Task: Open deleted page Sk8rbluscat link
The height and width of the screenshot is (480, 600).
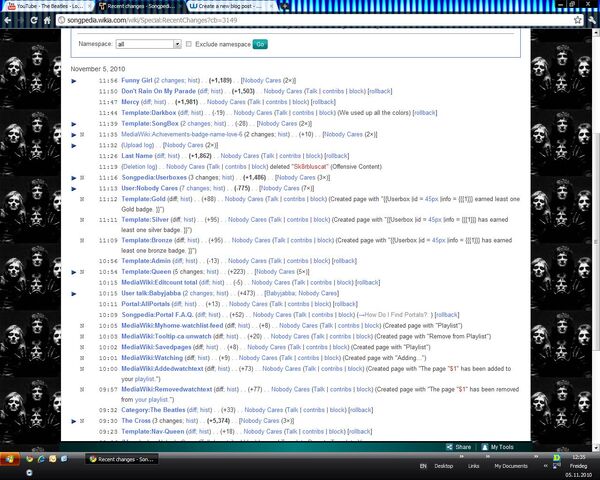Action: [310, 167]
